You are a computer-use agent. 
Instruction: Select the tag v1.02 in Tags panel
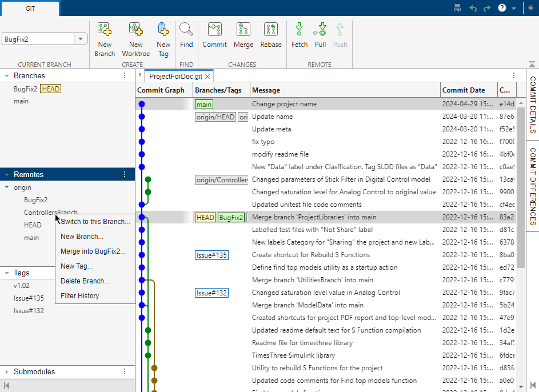coord(21,285)
